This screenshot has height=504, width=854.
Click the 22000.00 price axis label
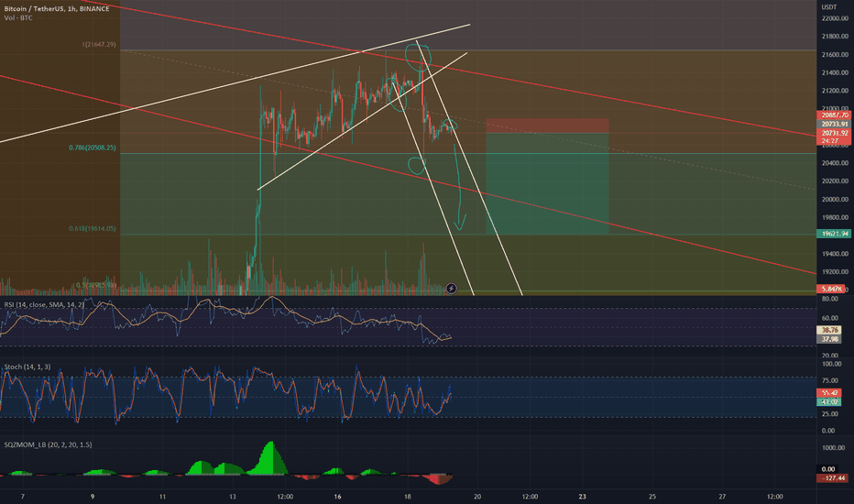pyautogui.click(x=835, y=18)
